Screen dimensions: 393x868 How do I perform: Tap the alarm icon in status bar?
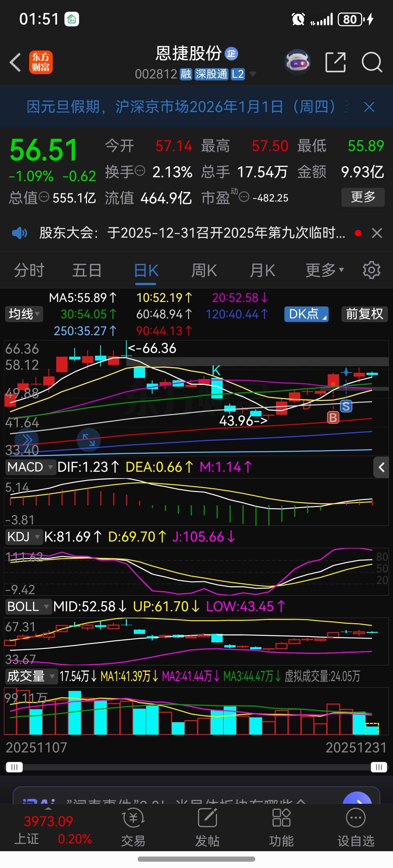pos(298,19)
